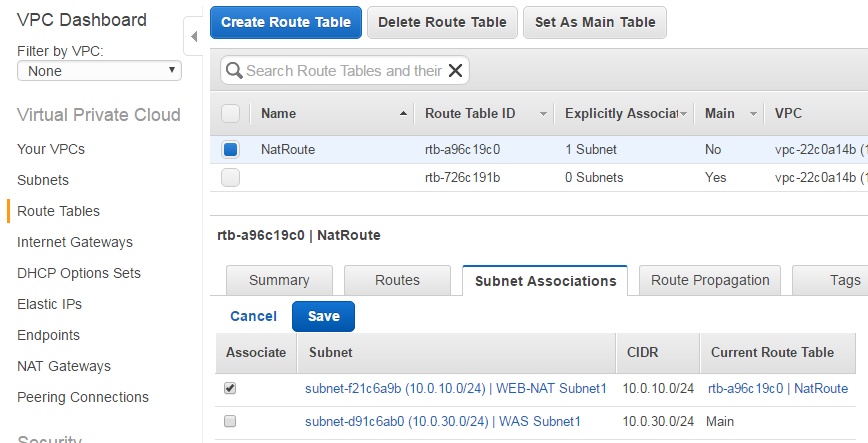
Task: Open the Main column filter arrow
Action: click(753, 114)
